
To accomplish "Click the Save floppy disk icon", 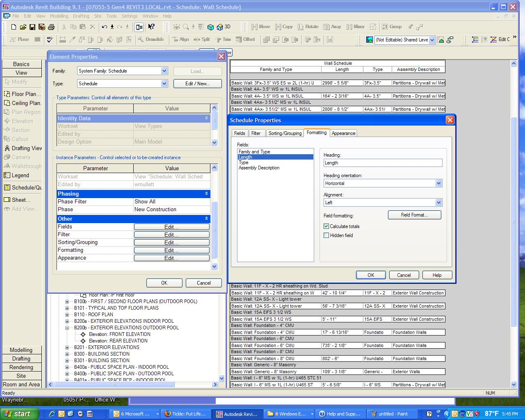I will (x=32, y=27).
